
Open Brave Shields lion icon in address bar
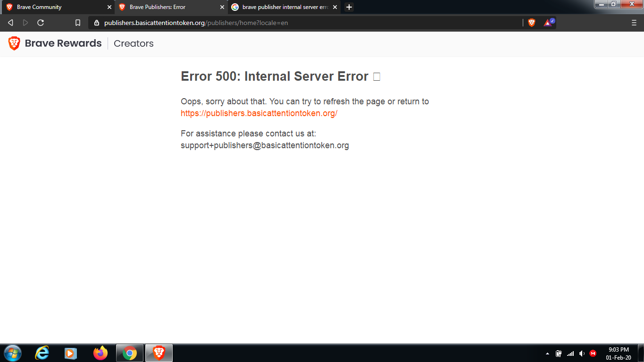click(532, 23)
